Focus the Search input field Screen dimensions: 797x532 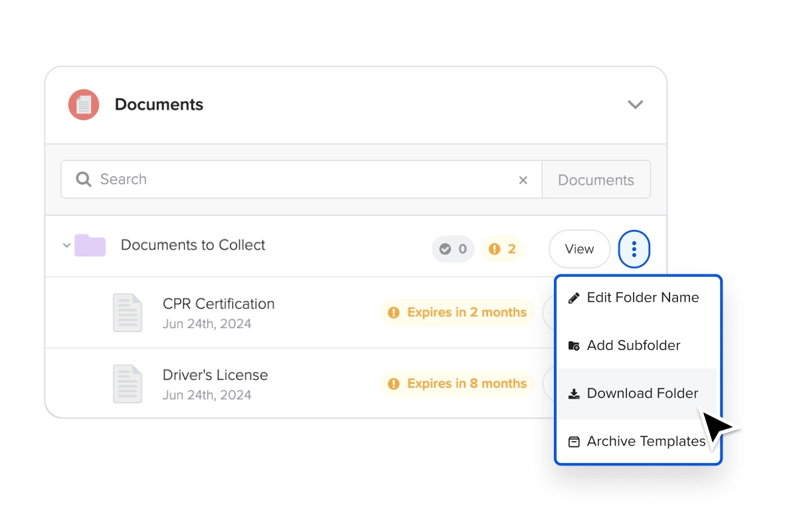click(299, 179)
